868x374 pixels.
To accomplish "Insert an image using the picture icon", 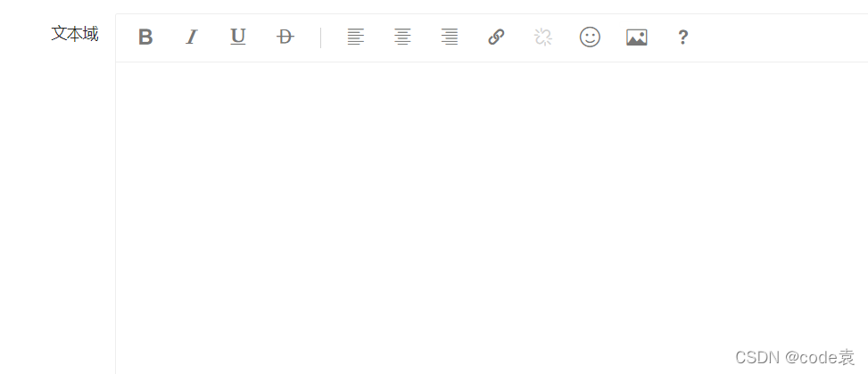I will coord(637,37).
